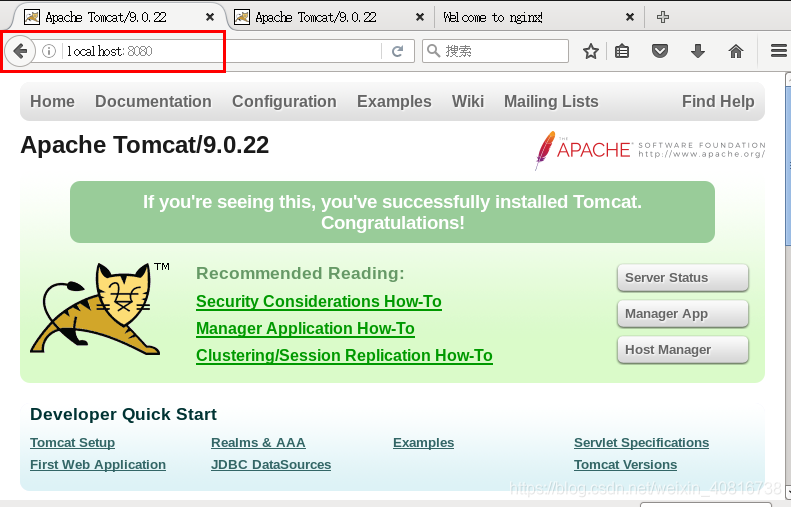Open downloads arrow icon
Viewport: 791px width, 507px height.
pos(698,51)
